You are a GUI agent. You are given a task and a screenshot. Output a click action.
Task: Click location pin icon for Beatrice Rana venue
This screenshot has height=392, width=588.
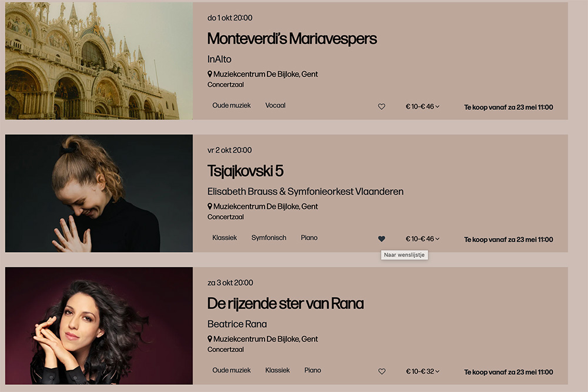[210, 339]
